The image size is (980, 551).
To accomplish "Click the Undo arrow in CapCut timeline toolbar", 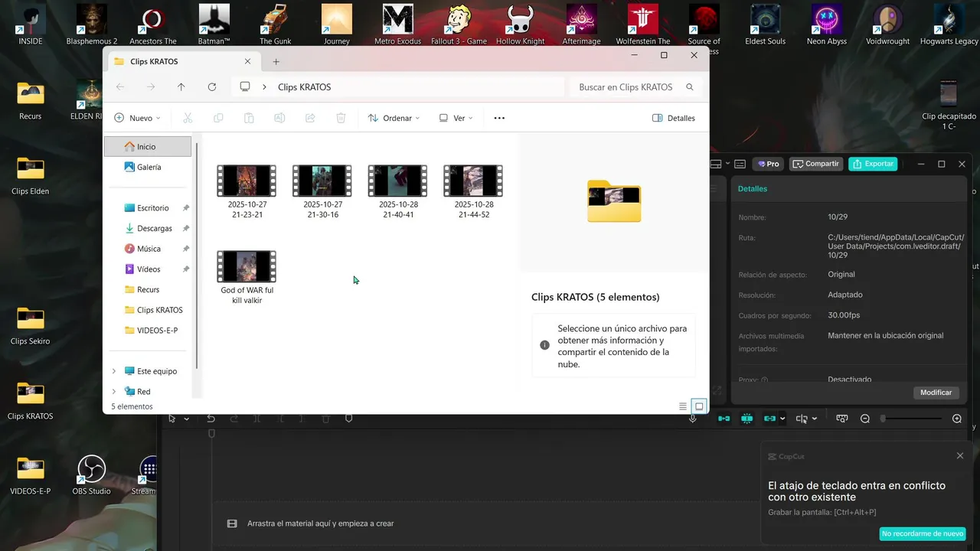I will click(211, 419).
